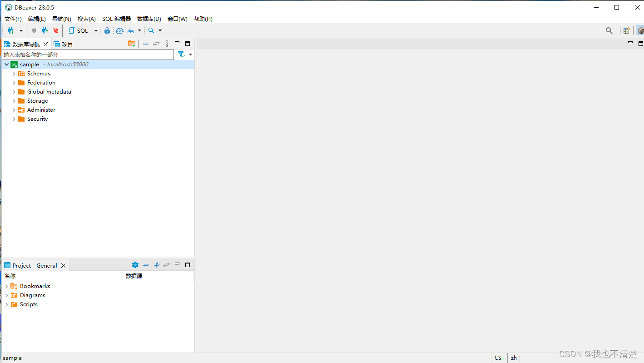Maximize the database navigator panel
The image size is (644, 363).
coord(188,44)
